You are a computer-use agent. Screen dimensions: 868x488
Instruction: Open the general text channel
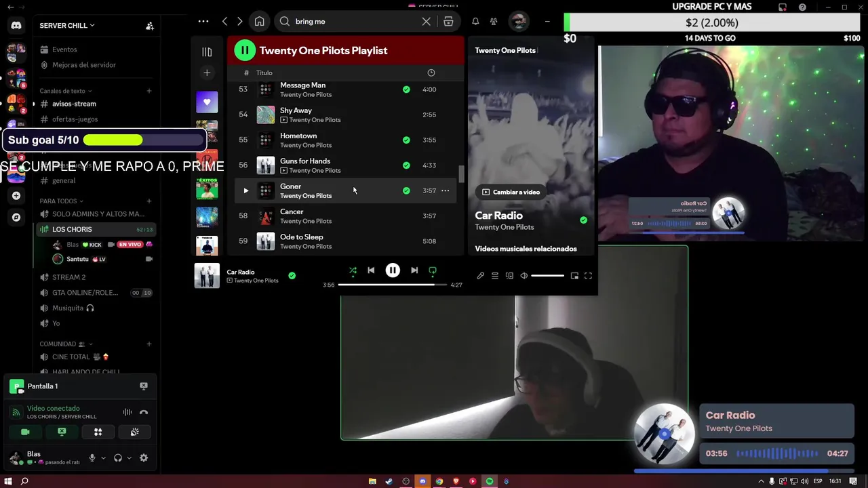64,181
